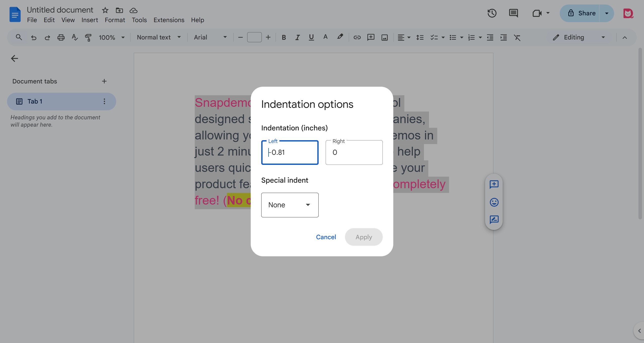The image size is (644, 343).
Task: Expand the Share options arrow
Action: [607, 13]
